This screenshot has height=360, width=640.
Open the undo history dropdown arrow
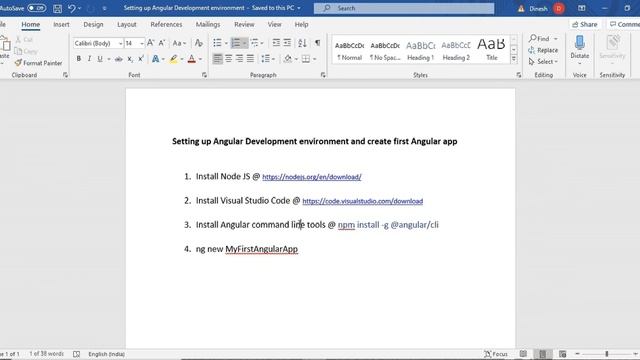79,8
